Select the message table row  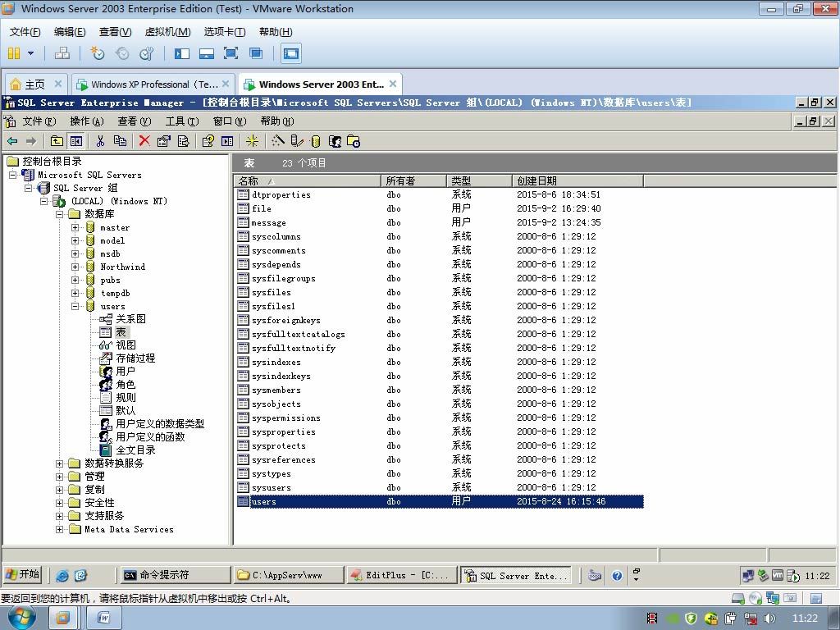[440, 222]
